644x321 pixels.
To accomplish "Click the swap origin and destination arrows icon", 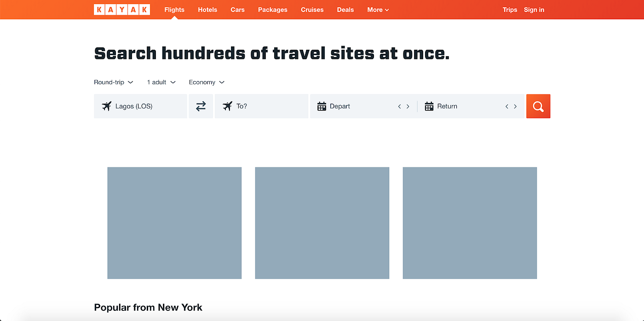I will click(x=201, y=106).
